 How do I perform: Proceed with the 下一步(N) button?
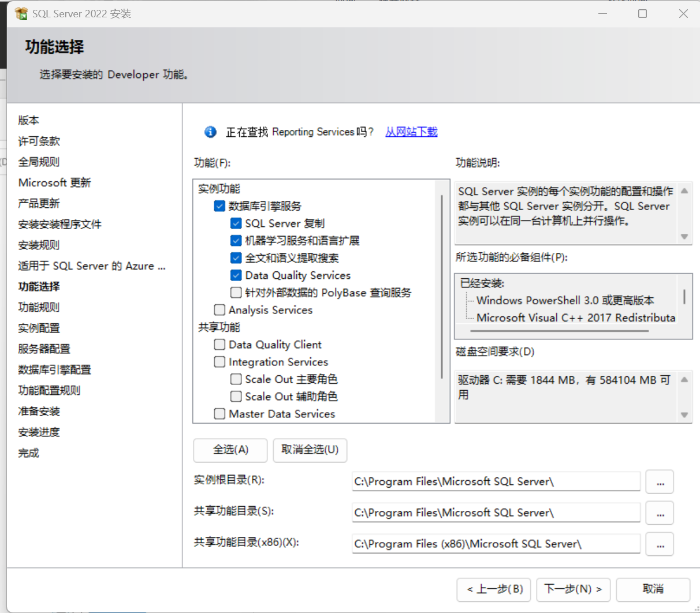pyautogui.click(x=574, y=589)
